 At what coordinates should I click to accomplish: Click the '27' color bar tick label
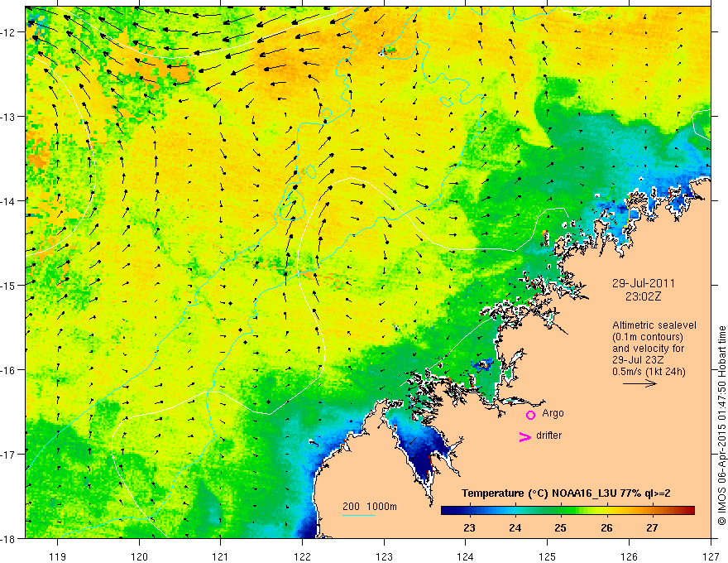click(x=652, y=527)
